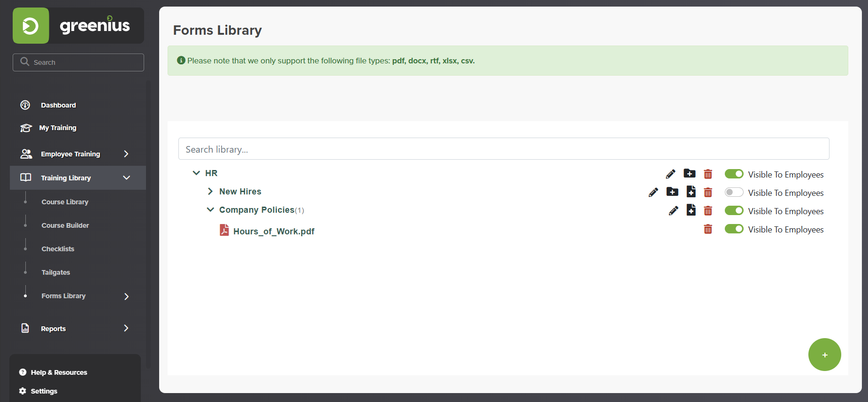Click the Reports document icon
Image resolution: width=868 pixels, height=402 pixels.
coord(25,328)
